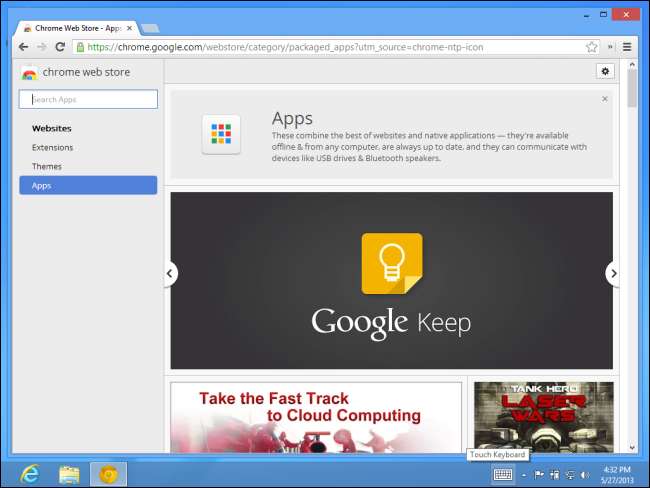
Task: Reload the Chrome Web Store page
Action: point(60,46)
